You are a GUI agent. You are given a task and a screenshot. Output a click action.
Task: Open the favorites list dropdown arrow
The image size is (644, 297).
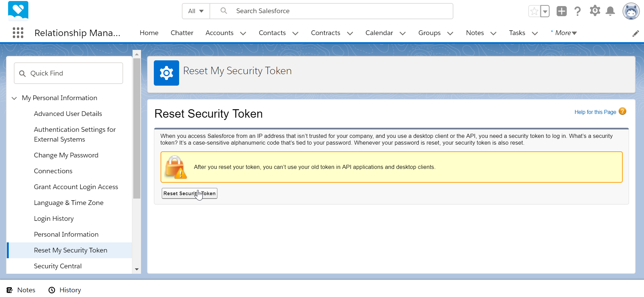coord(545,11)
